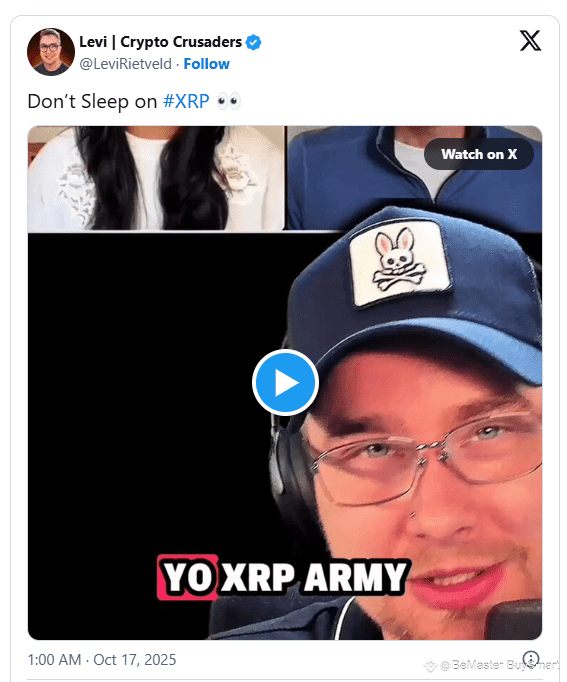Click the info icon beside the timestamp

531,659
